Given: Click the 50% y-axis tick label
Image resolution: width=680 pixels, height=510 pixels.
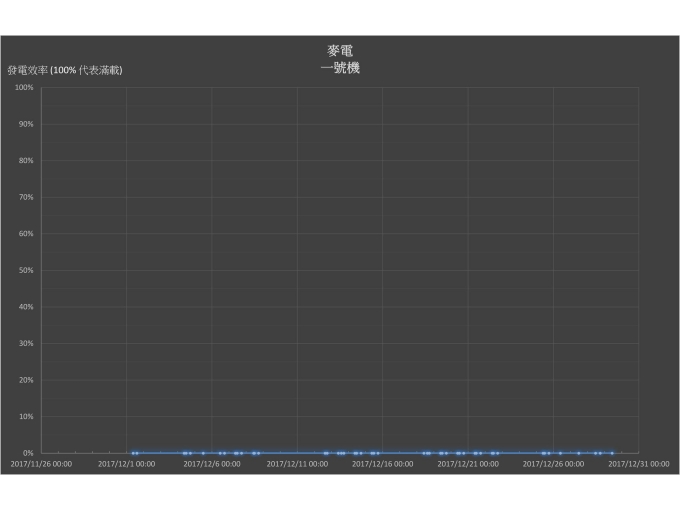Looking at the screenshot, I should (26, 271).
